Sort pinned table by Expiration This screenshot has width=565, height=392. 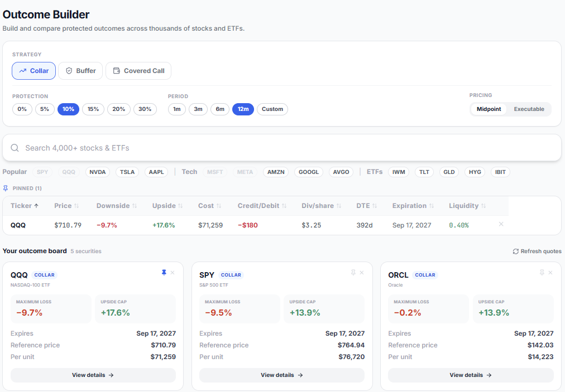click(413, 206)
